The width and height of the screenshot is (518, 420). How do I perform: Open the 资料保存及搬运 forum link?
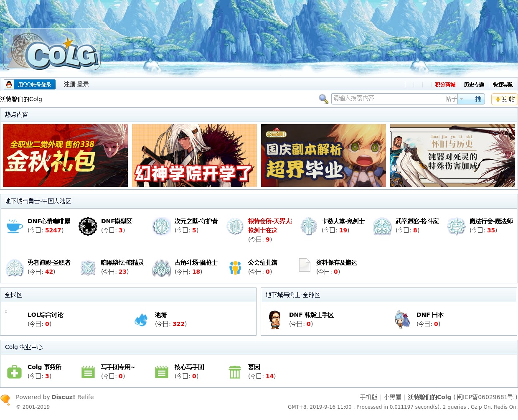(x=337, y=262)
